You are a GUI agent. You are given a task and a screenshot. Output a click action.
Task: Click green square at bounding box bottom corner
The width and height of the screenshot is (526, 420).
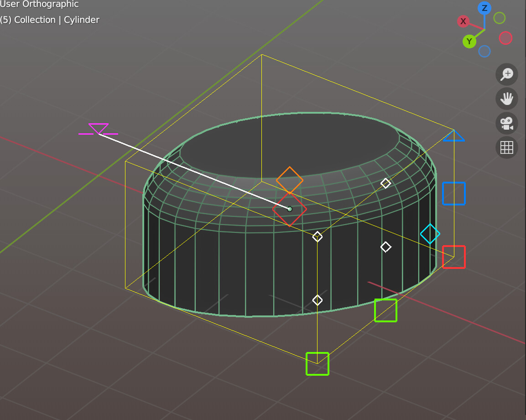coord(318,363)
